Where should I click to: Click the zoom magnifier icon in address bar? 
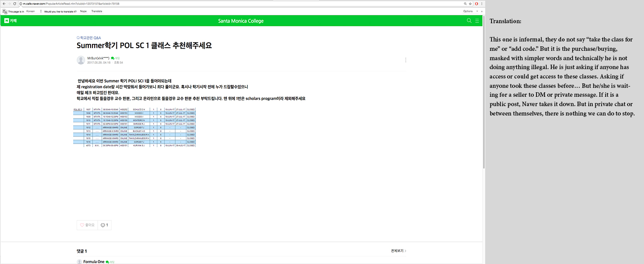coord(466,4)
